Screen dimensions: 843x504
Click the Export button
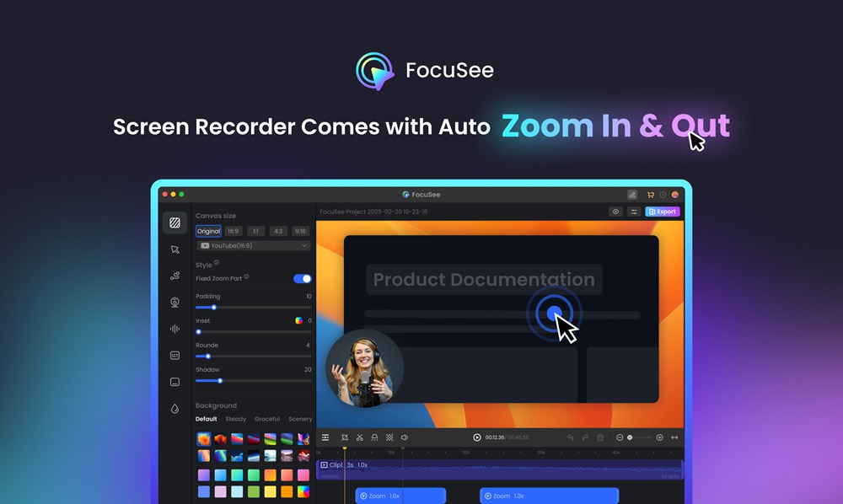point(663,212)
